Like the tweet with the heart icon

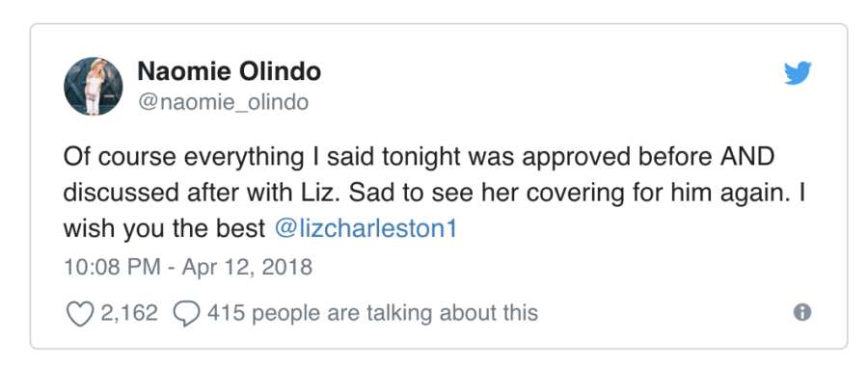80,313
